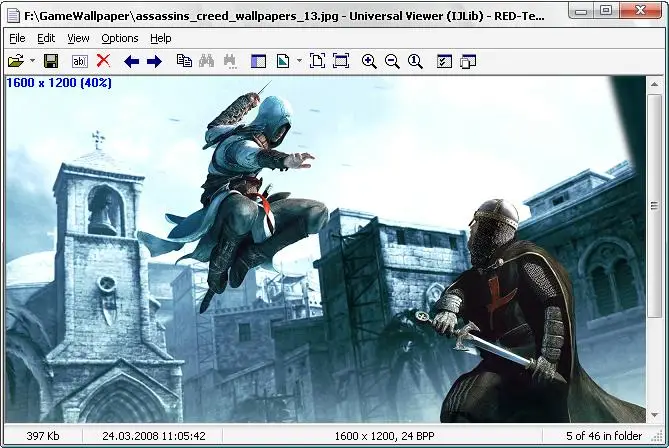Open the Options menu
Viewport: 669px width, 448px height.
120,38
